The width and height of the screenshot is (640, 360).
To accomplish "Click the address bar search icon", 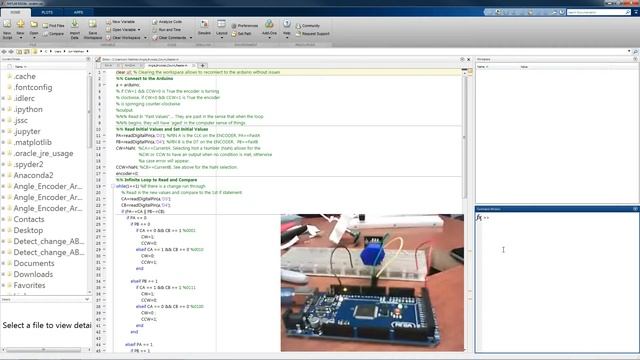I will point(635,52).
